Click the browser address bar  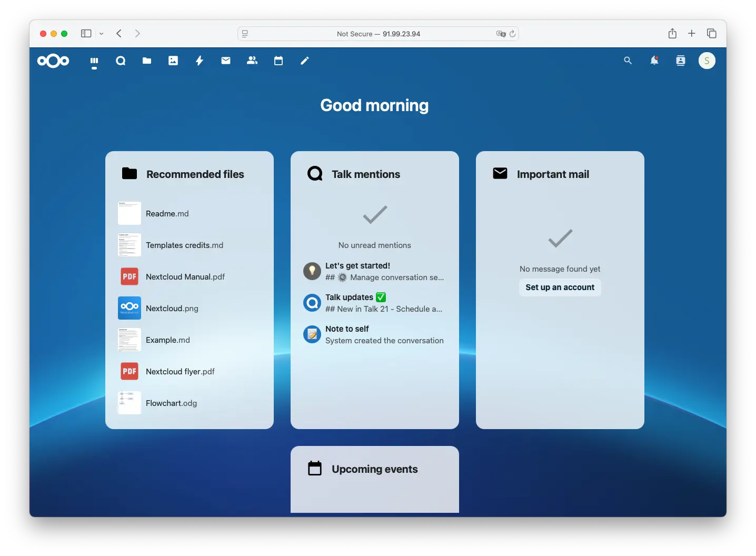[x=378, y=34]
